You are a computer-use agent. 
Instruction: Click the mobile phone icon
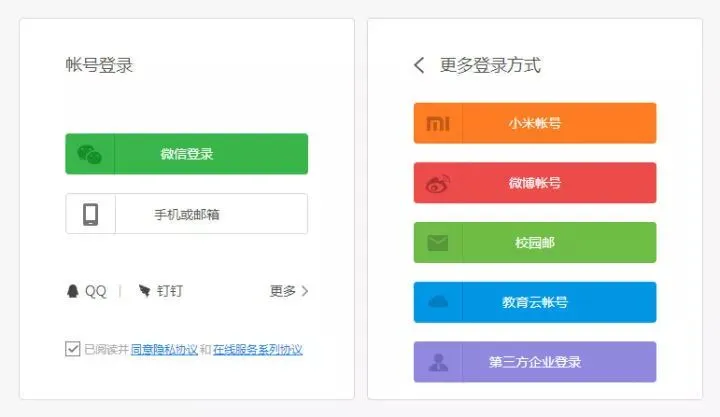[x=90, y=214]
